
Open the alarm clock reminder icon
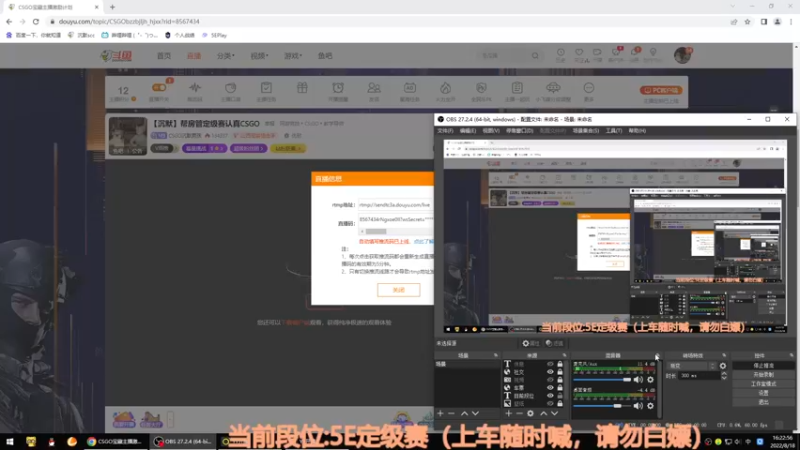(x=338, y=88)
